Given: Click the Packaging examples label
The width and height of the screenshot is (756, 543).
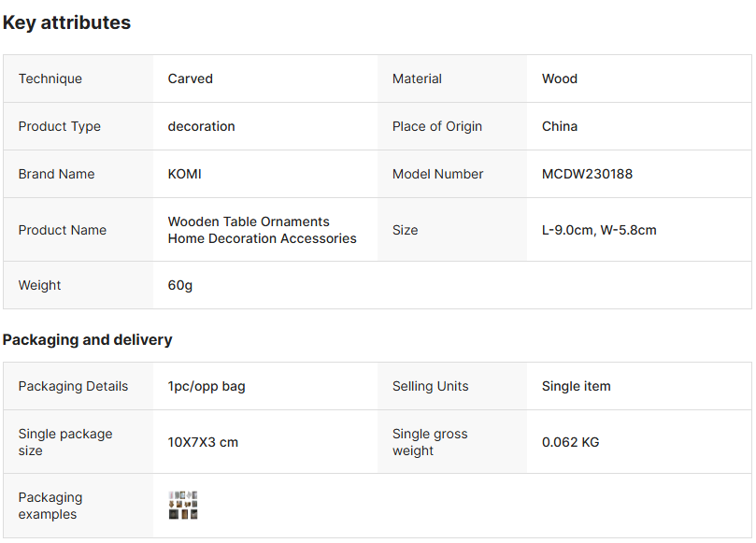Looking at the screenshot, I should (x=50, y=506).
